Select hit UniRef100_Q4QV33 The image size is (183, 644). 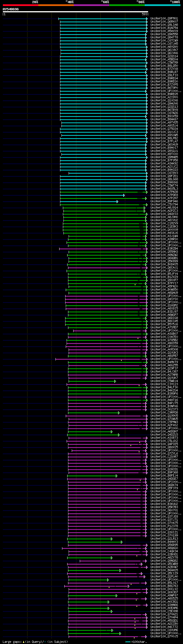pyautogui.click(x=164, y=214)
